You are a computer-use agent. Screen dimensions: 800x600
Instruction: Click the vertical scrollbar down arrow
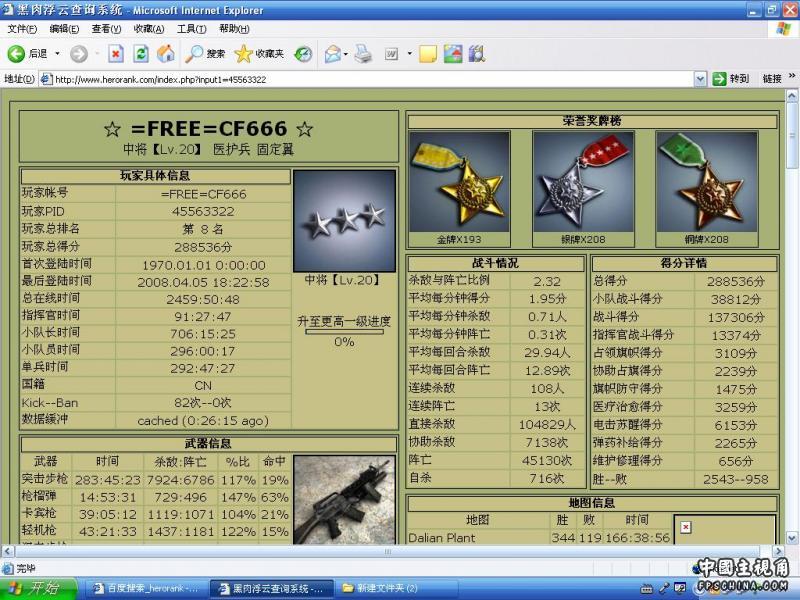click(x=791, y=538)
